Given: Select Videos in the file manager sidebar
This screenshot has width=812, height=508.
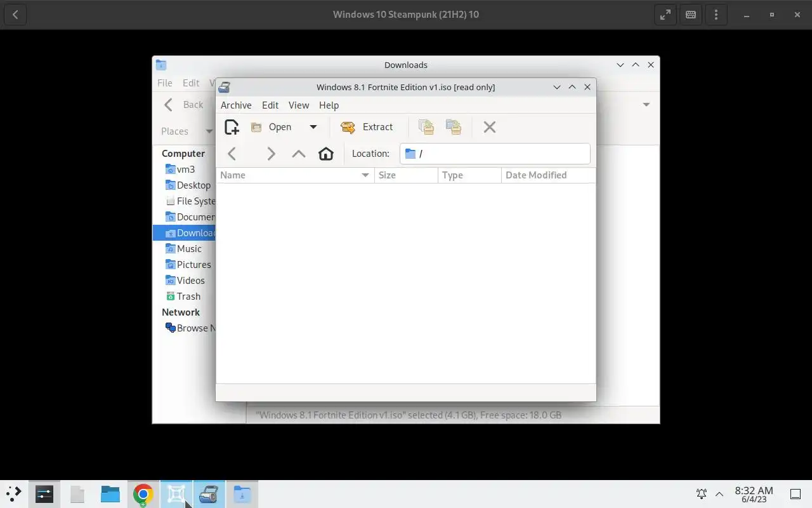Looking at the screenshot, I should [x=184, y=281].
